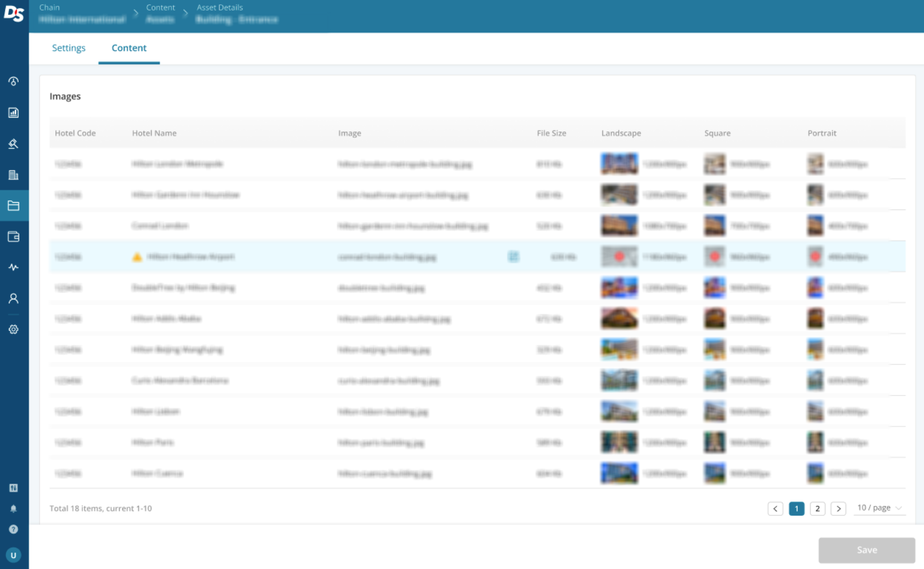
Task: Click the Chain breadcrumb
Action: pyautogui.click(x=49, y=7)
